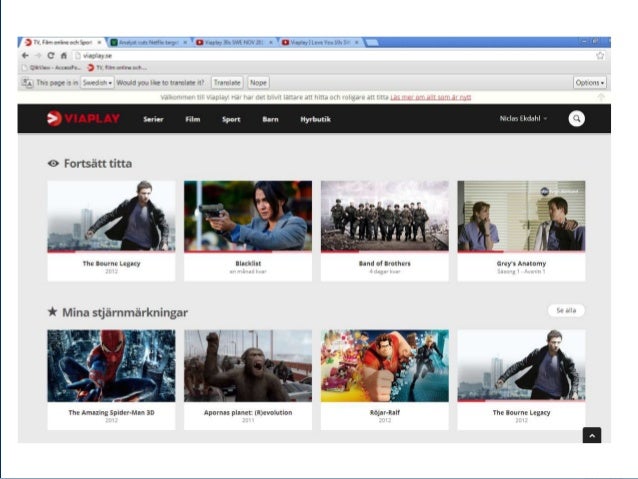Open the Apornas planet (R)evolution thumbnail
Screen dimensions: 638x479
point(248,365)
